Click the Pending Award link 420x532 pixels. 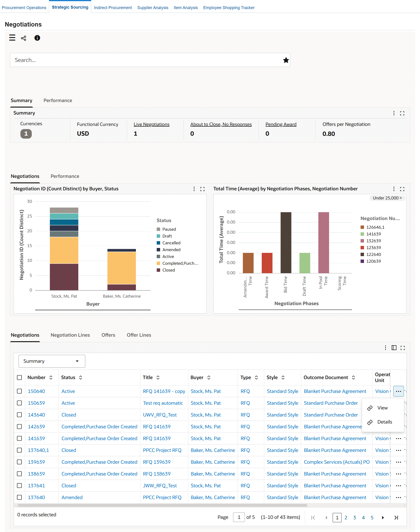point(281,124)
